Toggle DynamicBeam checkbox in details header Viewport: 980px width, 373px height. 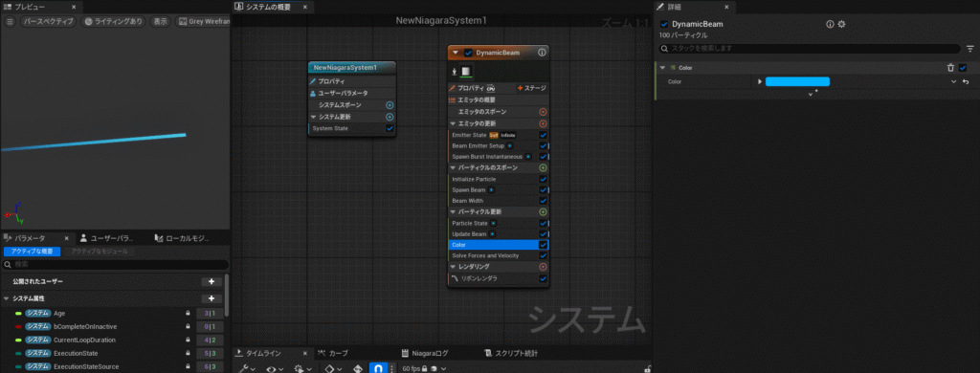[664, 24]
